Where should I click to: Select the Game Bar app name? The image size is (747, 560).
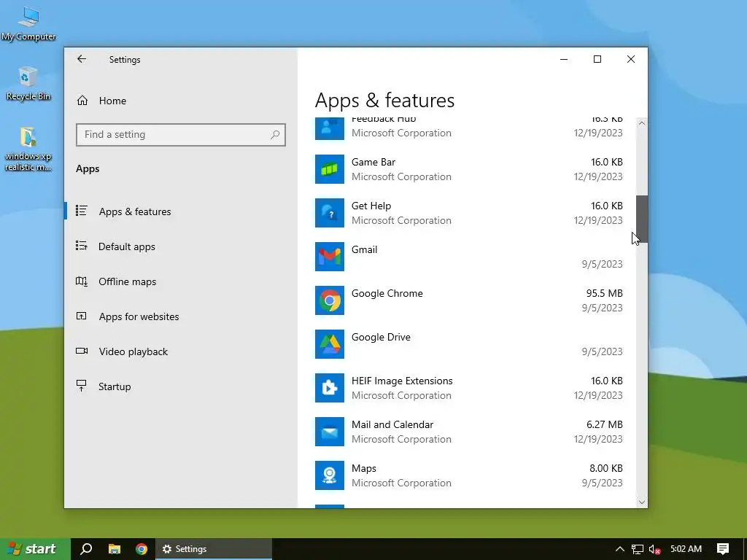373,162
